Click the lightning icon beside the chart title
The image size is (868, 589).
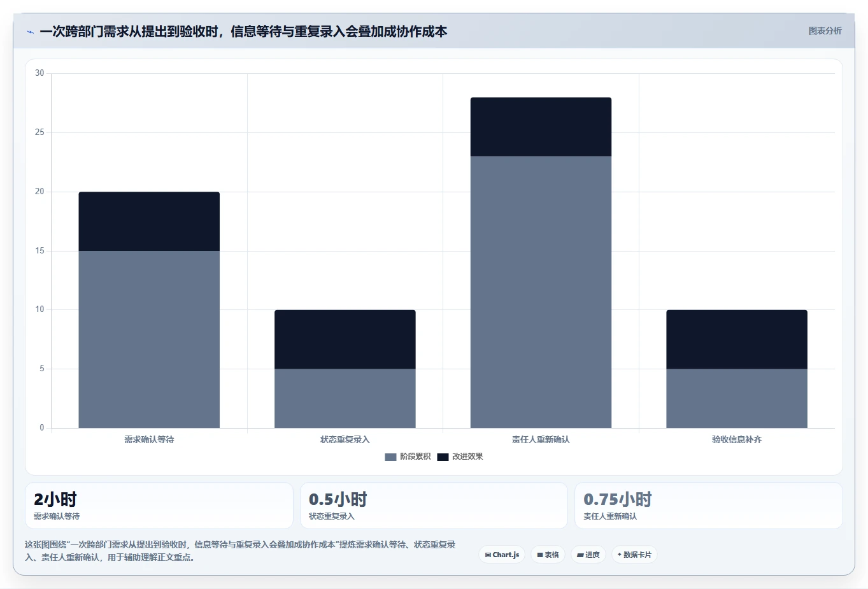click(x=30, y=32)
